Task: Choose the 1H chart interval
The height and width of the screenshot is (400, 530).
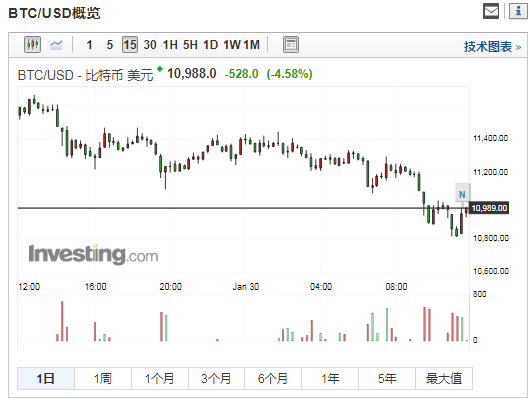Action: click(x=170, y=45)
